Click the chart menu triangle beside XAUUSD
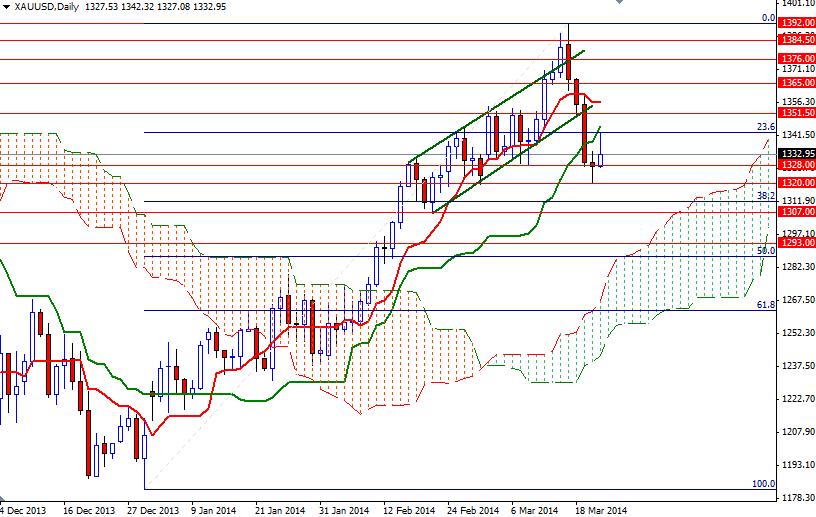This screenshot has height=517, width=816. (6, 7)
